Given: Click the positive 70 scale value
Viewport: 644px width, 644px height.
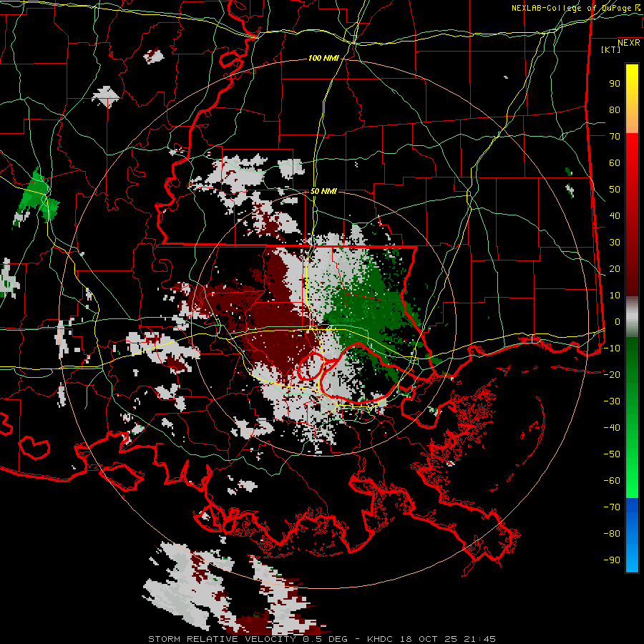Looking at the screenshot, I should 615,137.
